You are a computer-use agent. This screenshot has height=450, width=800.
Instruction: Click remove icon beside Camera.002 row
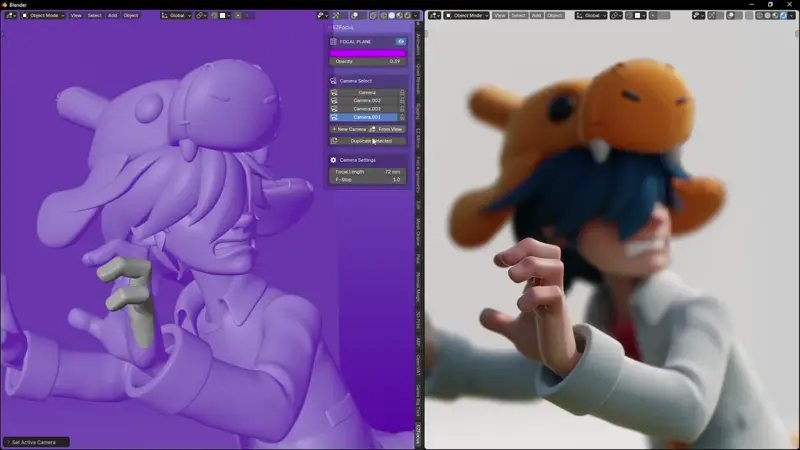(402, 101)
